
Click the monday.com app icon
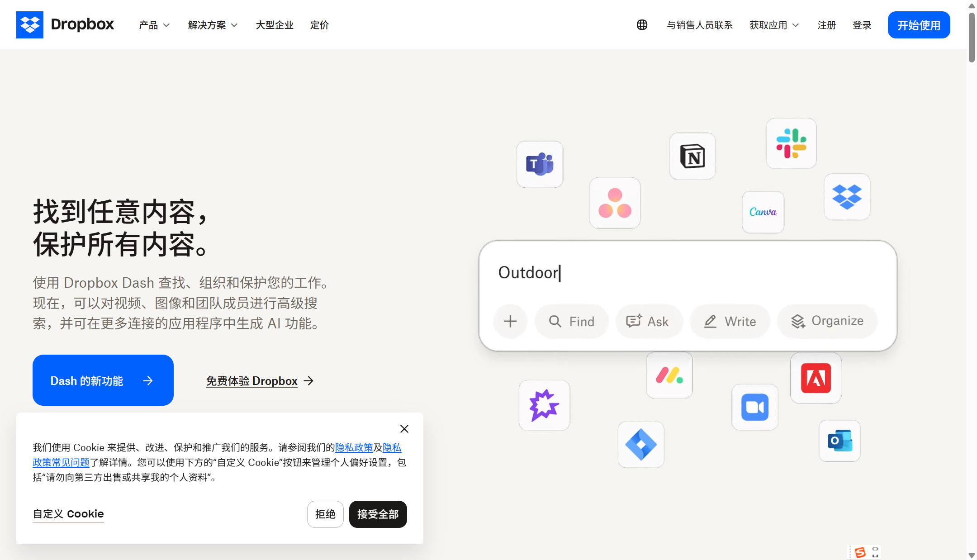[669, 375]
